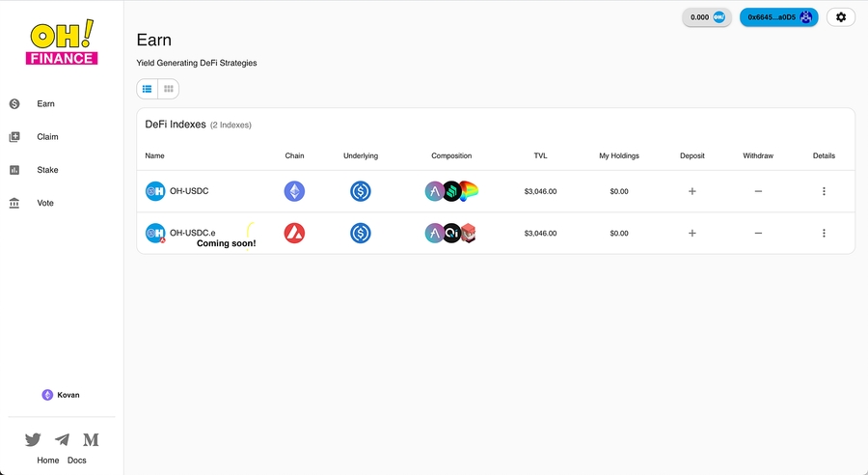This screenshot has width=868, height=475.
Task: Open the Stake section
Action: (x=47, y=170)
